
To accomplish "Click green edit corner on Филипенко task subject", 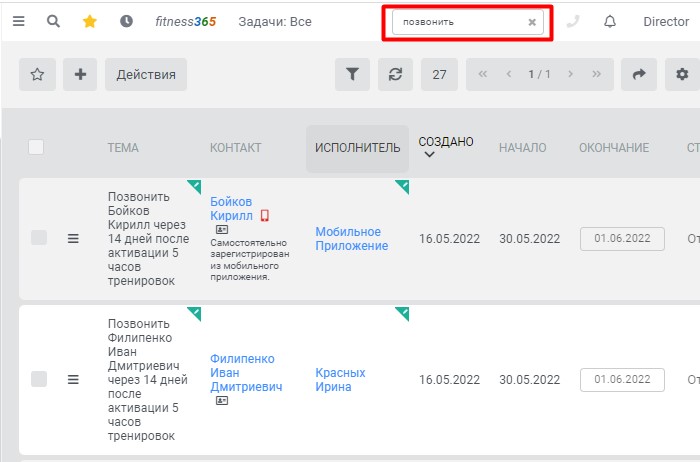I will click(x=195, y=313).
